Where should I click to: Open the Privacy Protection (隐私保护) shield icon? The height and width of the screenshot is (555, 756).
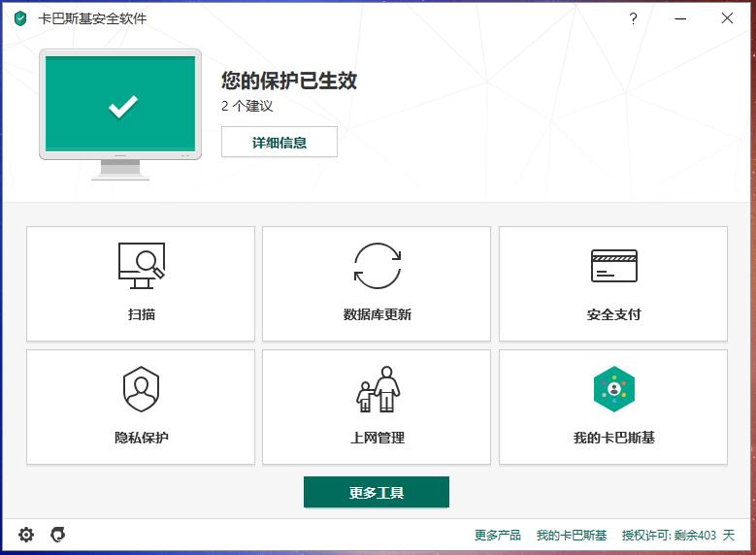141,389
